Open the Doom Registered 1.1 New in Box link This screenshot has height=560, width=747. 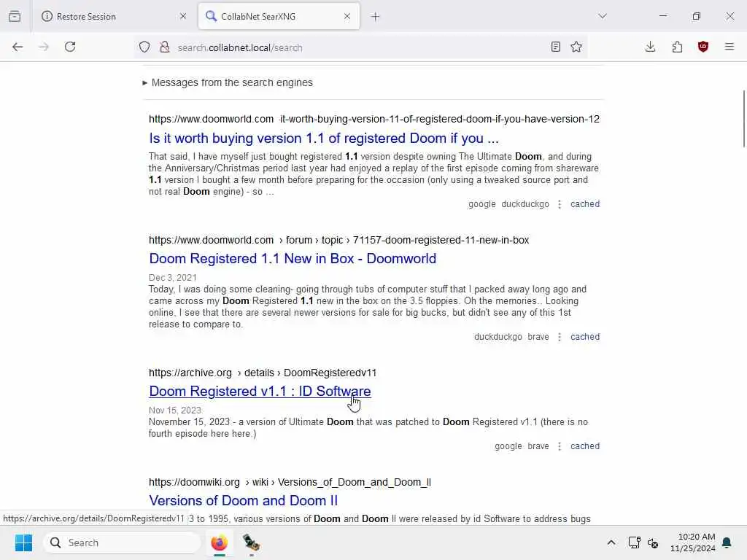tap(293, 259)
